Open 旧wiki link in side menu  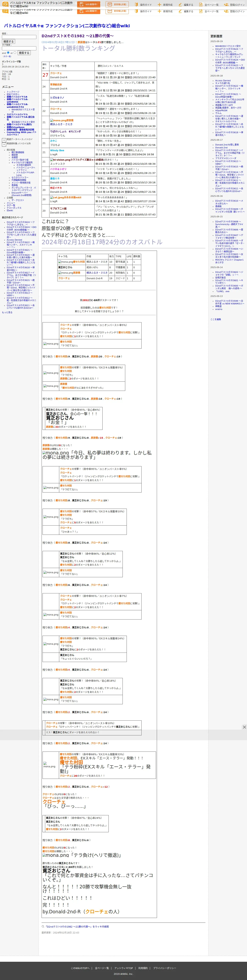pyautogui.click(x=9, y=210)
